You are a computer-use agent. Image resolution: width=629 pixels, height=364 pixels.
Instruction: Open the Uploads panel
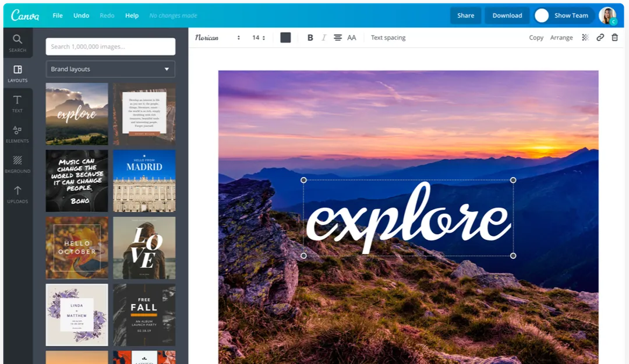[x=17, y=195]
